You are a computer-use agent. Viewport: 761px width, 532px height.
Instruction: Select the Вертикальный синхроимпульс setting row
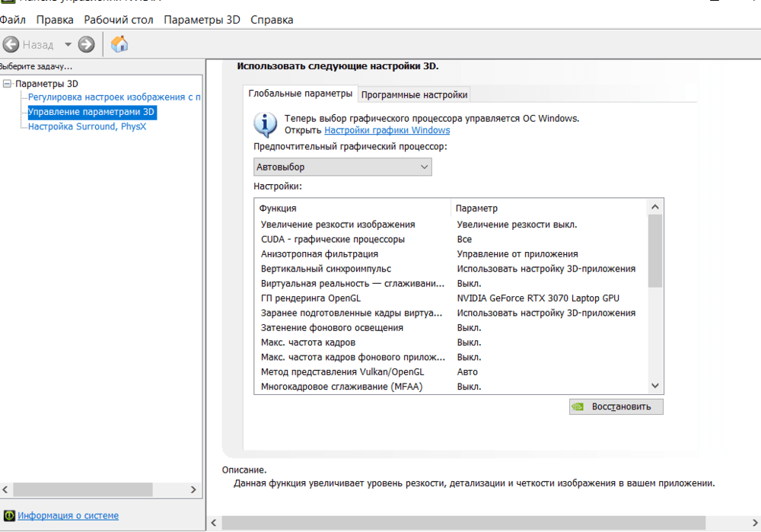coord(326,269)
